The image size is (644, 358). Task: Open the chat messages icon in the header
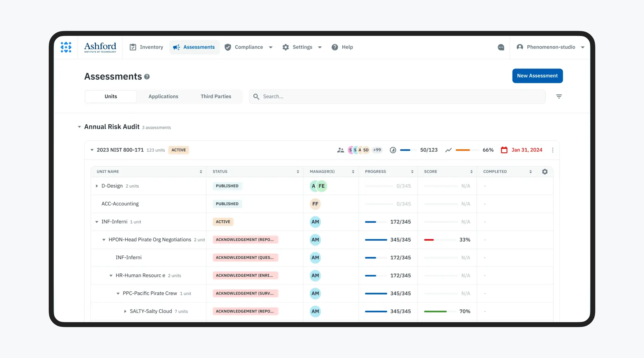click(x=501, y=47)
